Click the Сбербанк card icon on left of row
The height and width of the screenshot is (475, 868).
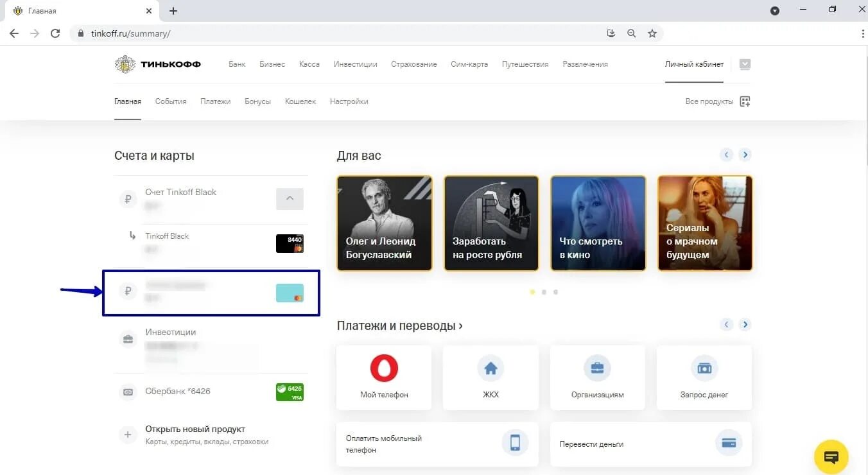[128, 392]
